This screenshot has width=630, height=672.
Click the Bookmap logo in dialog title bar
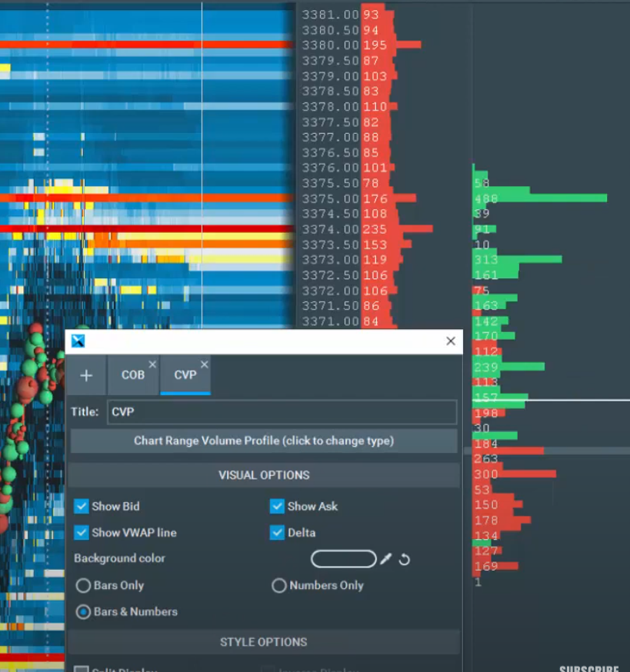pyautogui.click(x=78, y=341)
